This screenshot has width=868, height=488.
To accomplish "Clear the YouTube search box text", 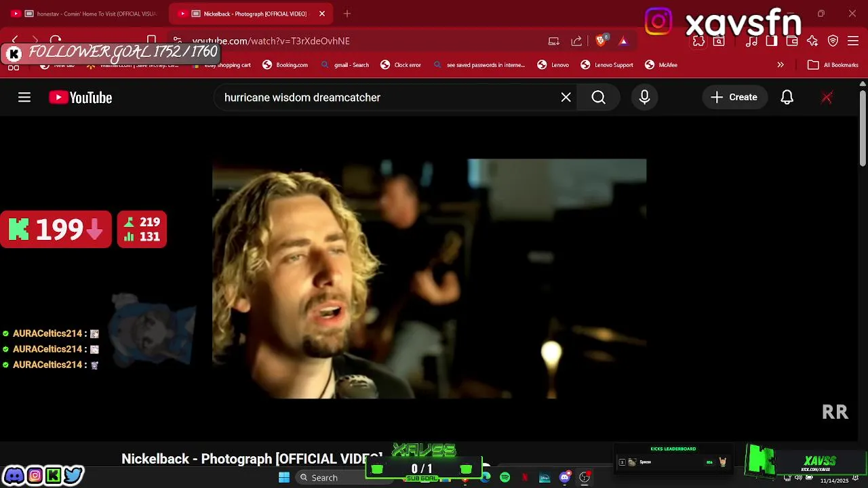I will (x=566, y=98).
